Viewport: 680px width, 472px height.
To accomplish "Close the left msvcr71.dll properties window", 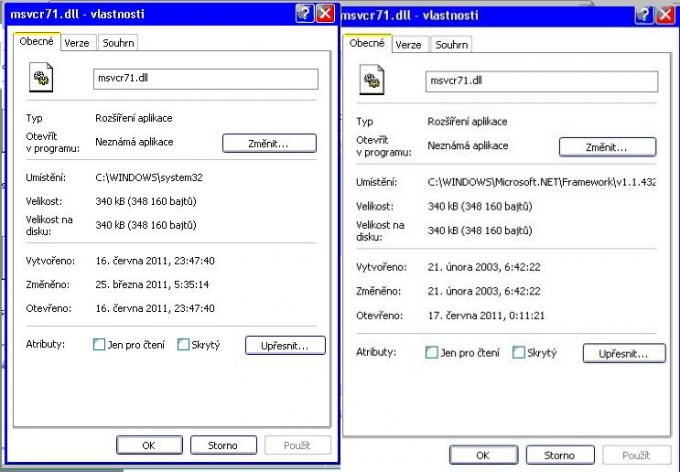I will (x=325, y=13).
